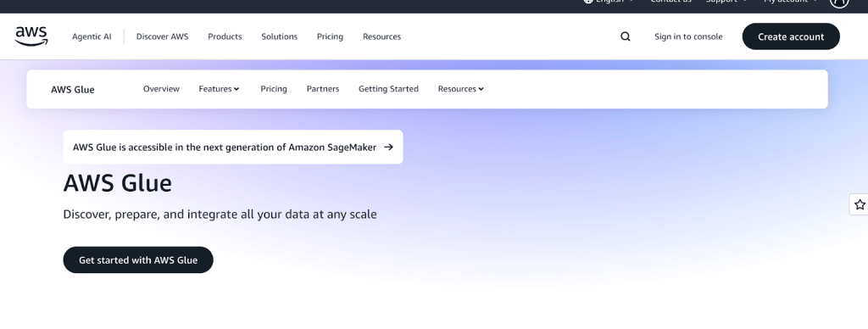Click Sign in to console link

(688, 36)
